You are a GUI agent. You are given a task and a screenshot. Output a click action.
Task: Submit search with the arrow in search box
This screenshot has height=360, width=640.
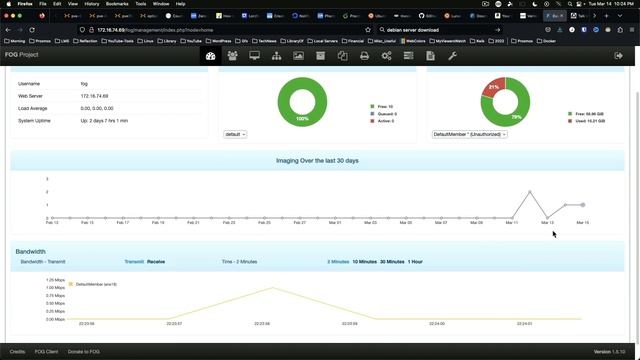497,30
